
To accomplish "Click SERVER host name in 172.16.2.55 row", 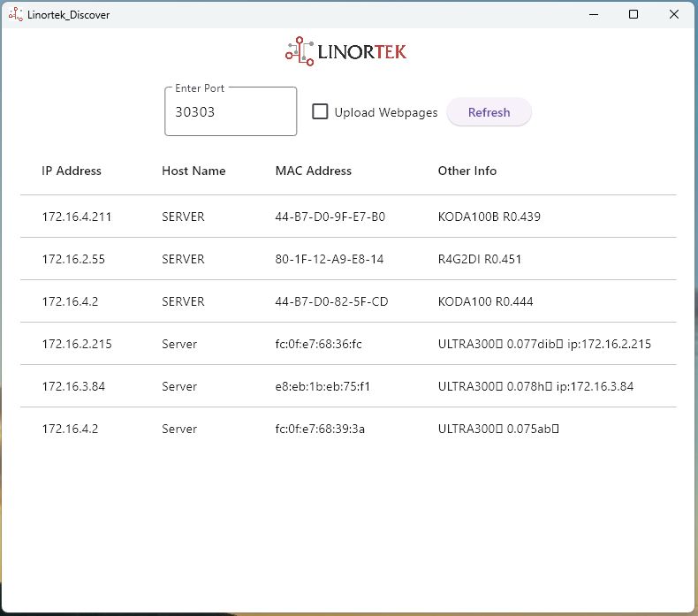I will click(183, 259).
